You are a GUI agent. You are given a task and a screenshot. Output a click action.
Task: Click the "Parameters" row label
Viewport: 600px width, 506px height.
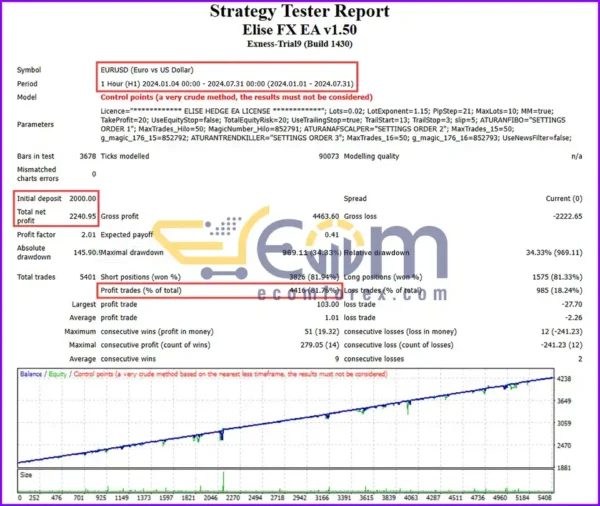click(x=35, y=124)
